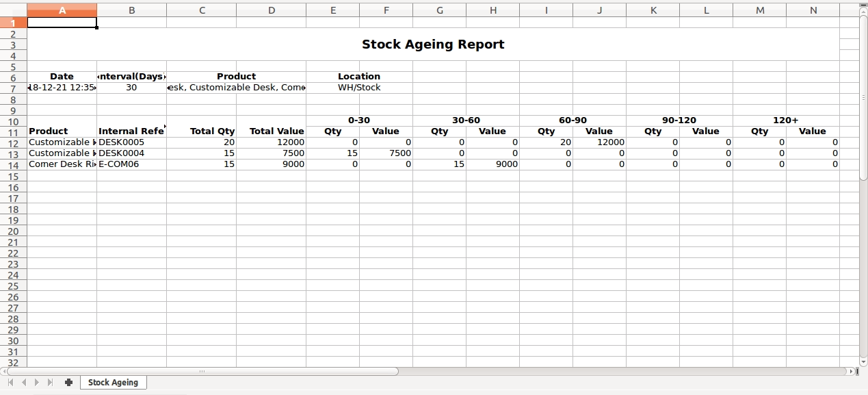
Task: Click the horizontal scrollbar thumb
Action: [x=202, y=372]
